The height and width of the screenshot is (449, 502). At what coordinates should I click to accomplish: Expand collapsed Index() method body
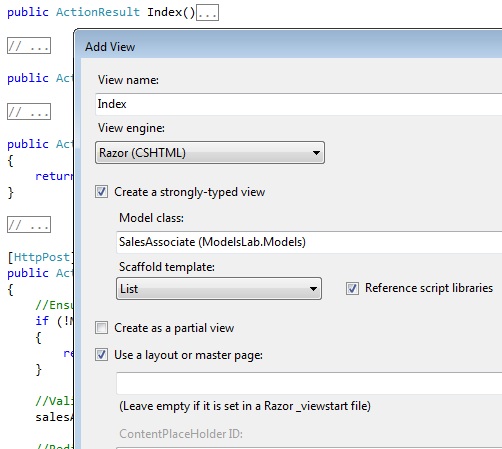(207, 13)
